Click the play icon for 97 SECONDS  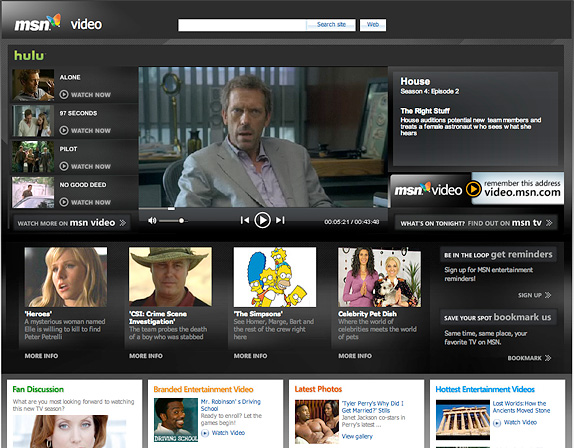click(64, 130)
